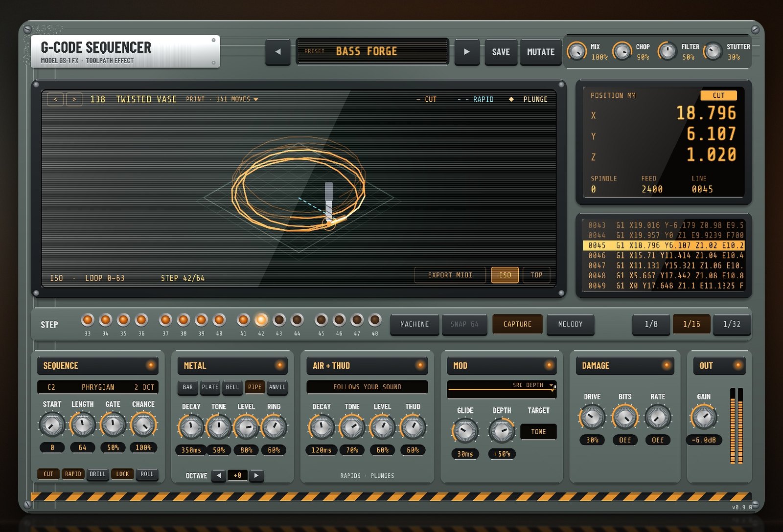Adjust the FILTER knob
The width and height of the screenshot is (783, 532).
[x=667, y=51]
